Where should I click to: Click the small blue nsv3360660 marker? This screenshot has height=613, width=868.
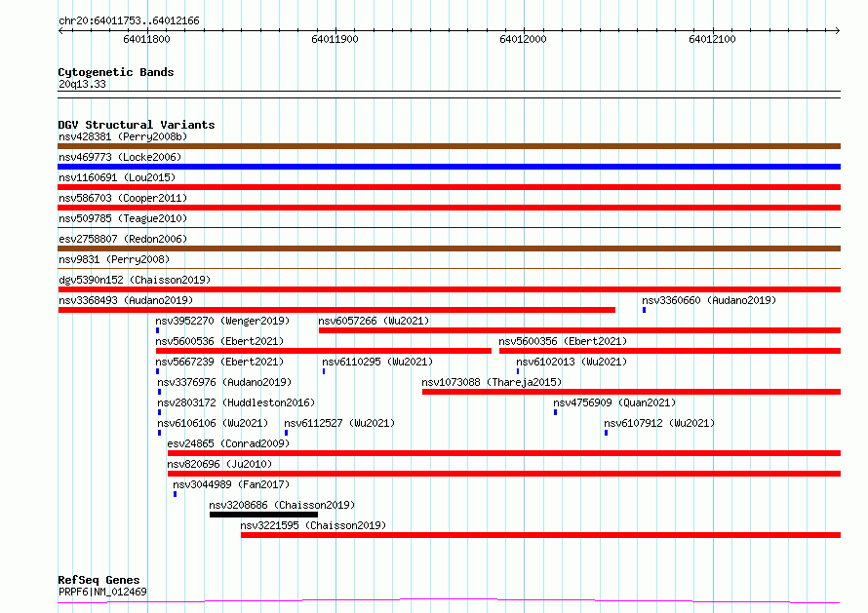pyautogui.click(x=644, y=310)
